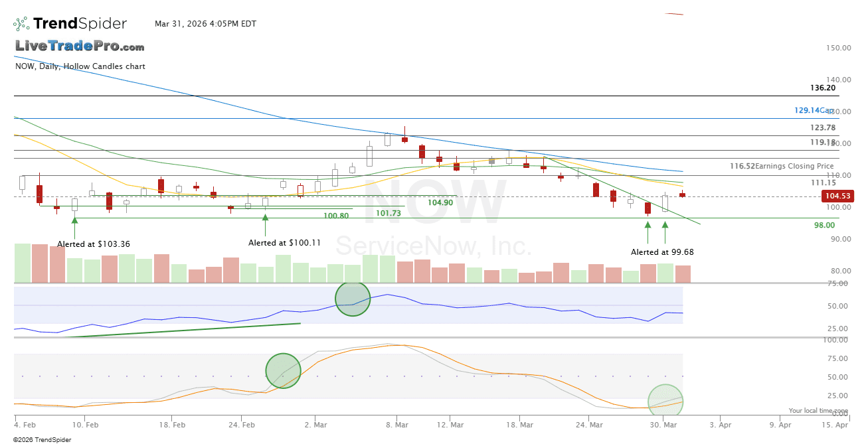Click the 3. Apr date on the time axis

tap(719, 424)
